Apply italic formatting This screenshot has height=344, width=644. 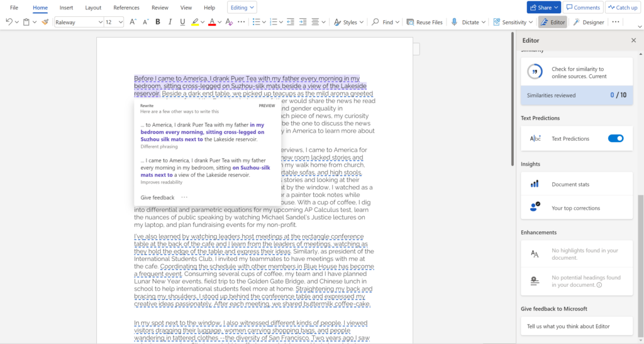click(x=170, y=22)
